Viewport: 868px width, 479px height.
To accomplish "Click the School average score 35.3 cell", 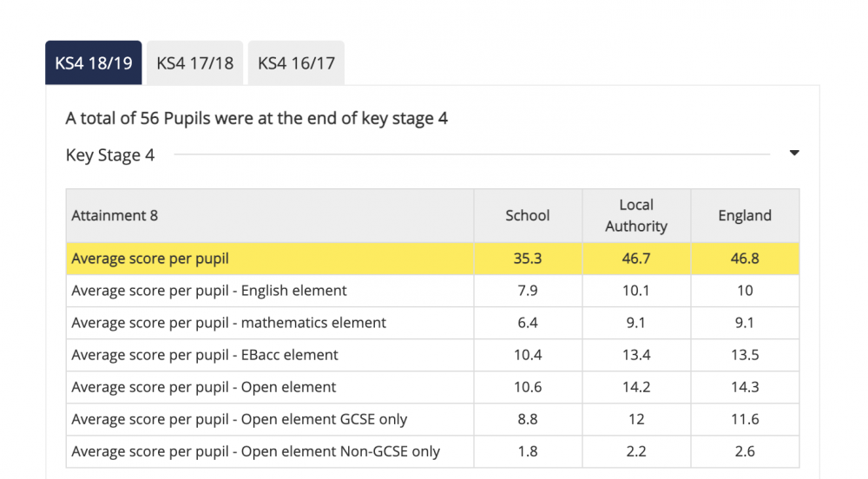I will coord(528,259).
